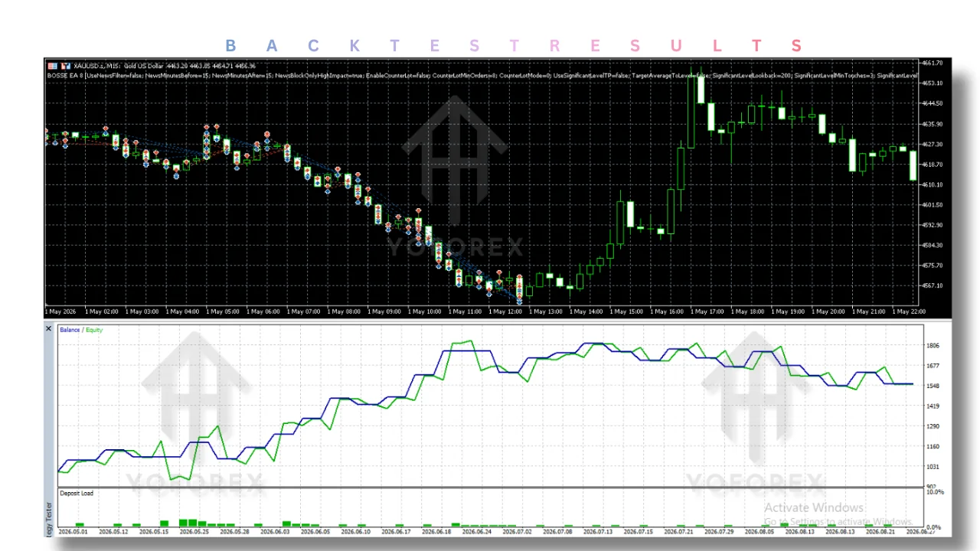The image size is (980, 551).
Task: Click Go to Settings to activate Windows
Action: tap(838, 521)
